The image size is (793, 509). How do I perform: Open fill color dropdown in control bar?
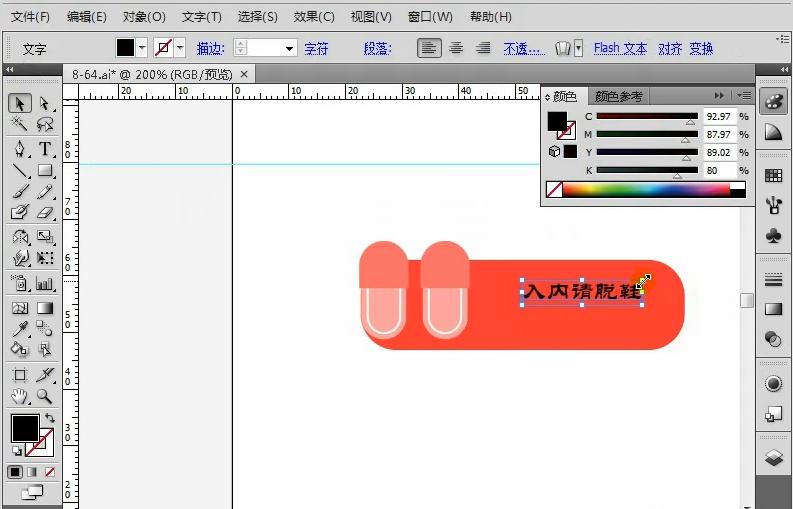coord(142,48)
